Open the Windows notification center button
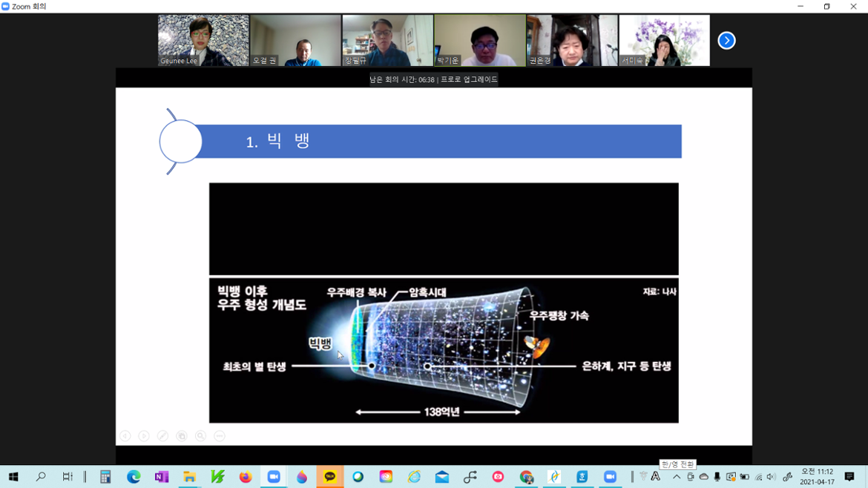Image resolution: width=868 pixels, height=488 pixels. tap(849, 477)
